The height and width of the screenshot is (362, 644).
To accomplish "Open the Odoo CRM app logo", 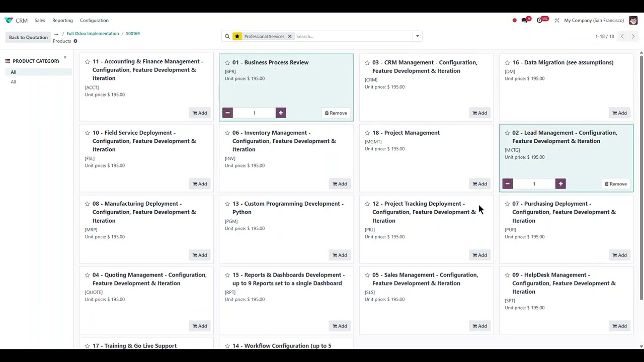I will click(x=9, y=21).
